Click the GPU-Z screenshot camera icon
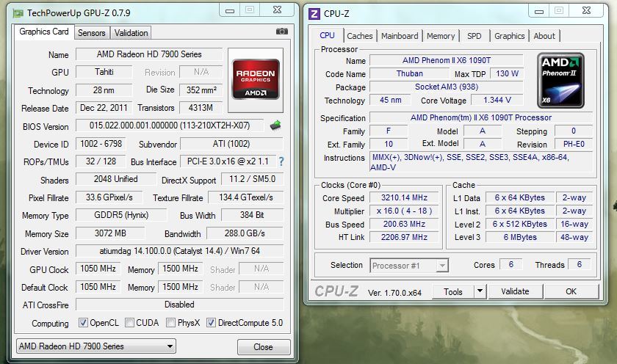This screenshot has height=364, width=617. point(282,31)
